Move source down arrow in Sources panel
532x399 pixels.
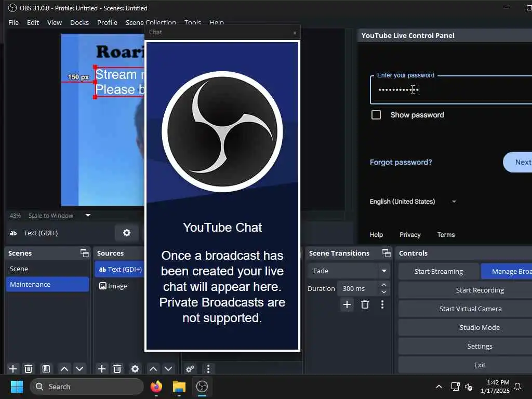pos(169,369)
